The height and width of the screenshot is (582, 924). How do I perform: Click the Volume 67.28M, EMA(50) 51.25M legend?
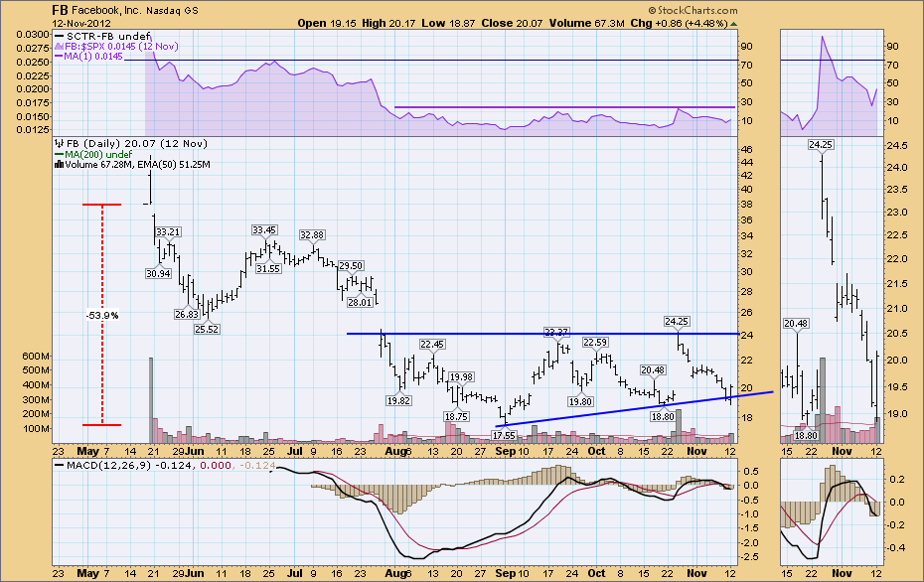(137, 164)
